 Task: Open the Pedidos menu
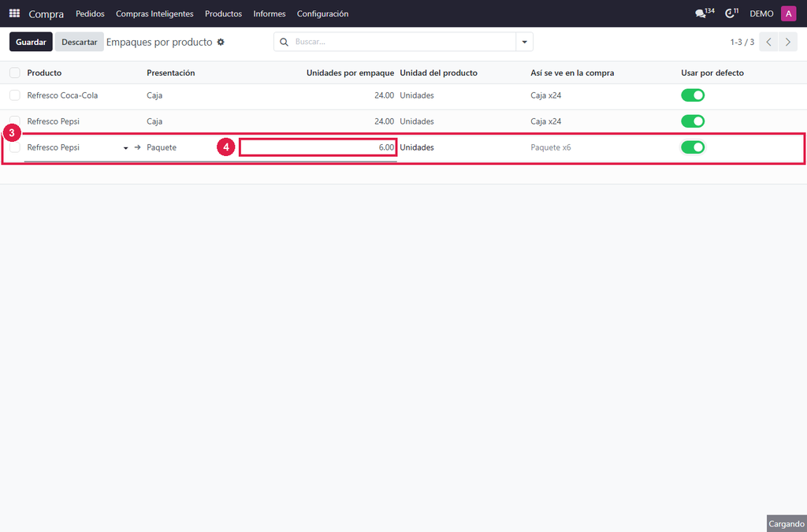[x=90, y=14]
